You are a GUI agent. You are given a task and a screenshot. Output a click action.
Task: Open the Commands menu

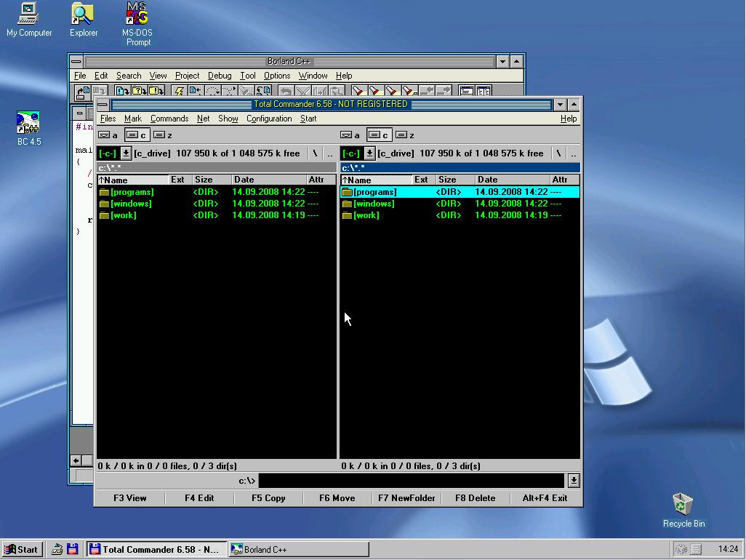(x=169, y=119)
